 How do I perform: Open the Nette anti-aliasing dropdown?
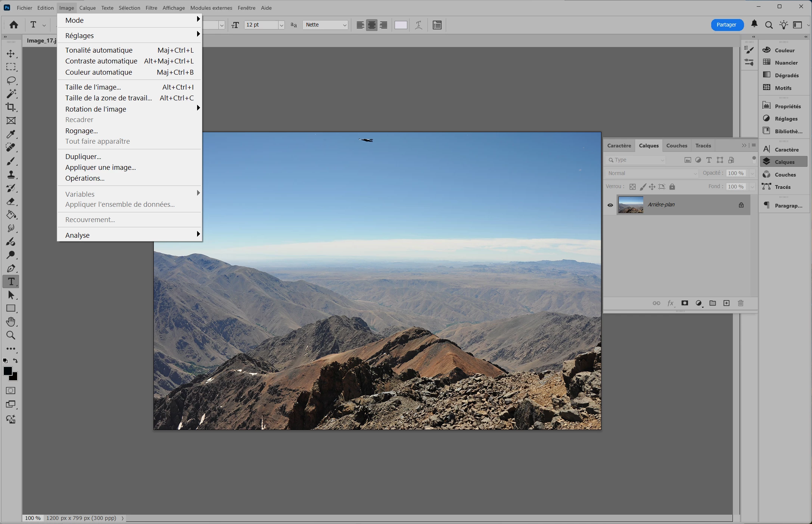pos(326,25)
